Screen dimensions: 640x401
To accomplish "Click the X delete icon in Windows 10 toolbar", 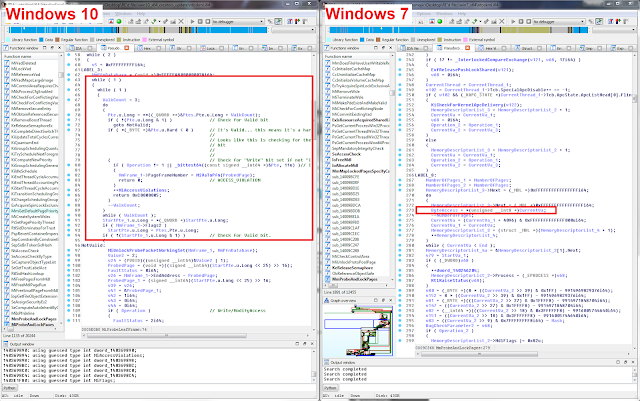I will [x=181, y=21].
